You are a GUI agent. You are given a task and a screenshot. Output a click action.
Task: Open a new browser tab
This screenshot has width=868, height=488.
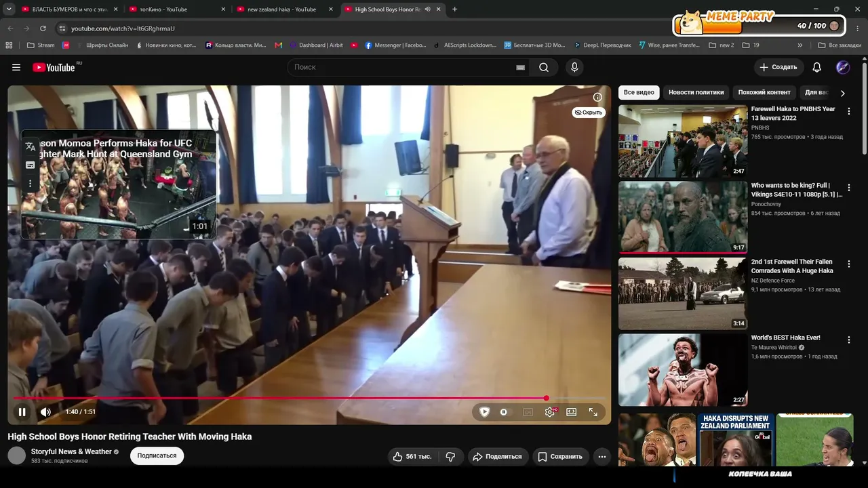pyautogui.click(x=454, y=9)
